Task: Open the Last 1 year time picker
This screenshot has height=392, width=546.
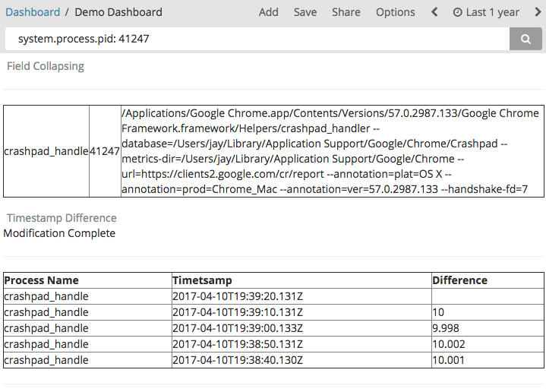Action: tap(486, 12)
